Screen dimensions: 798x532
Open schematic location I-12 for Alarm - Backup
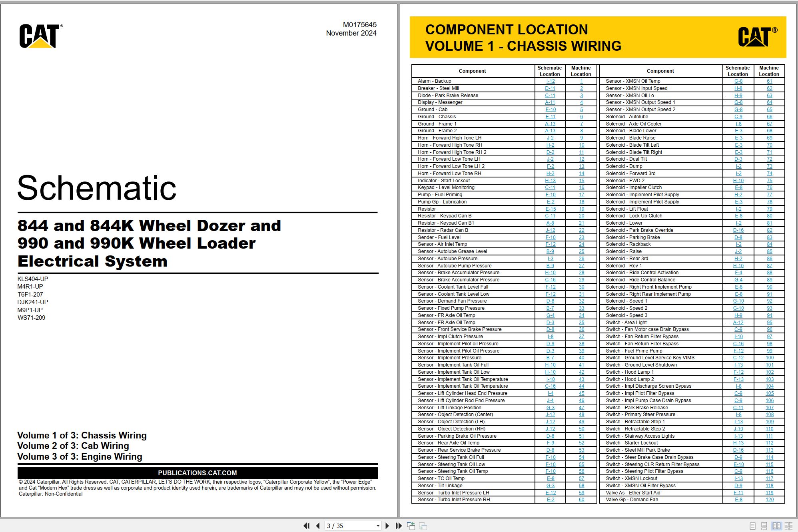pos(551,81)
